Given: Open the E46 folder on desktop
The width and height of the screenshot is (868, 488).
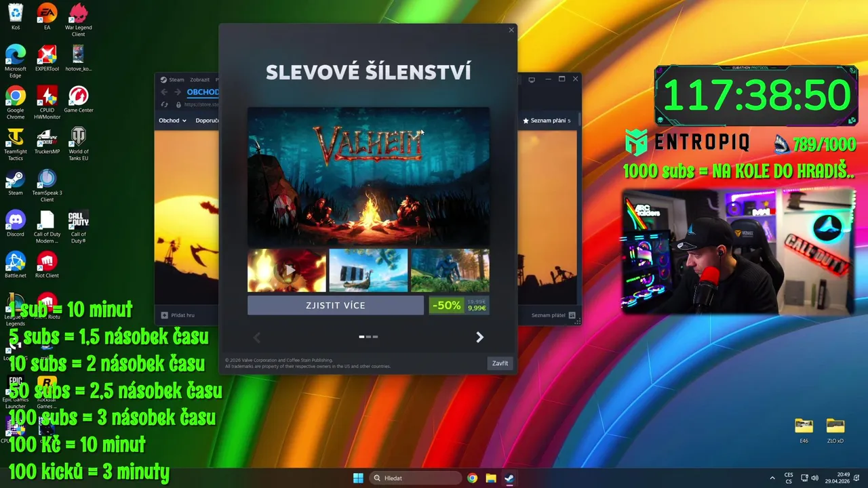Looking at the screenshot, I should 804,430.
